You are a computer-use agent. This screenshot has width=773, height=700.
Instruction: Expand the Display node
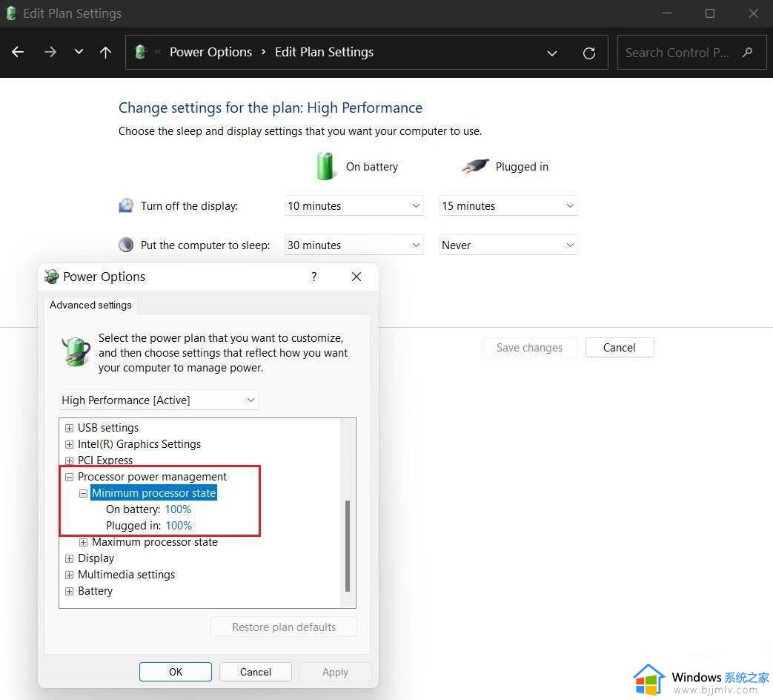(x=69, y=558)
